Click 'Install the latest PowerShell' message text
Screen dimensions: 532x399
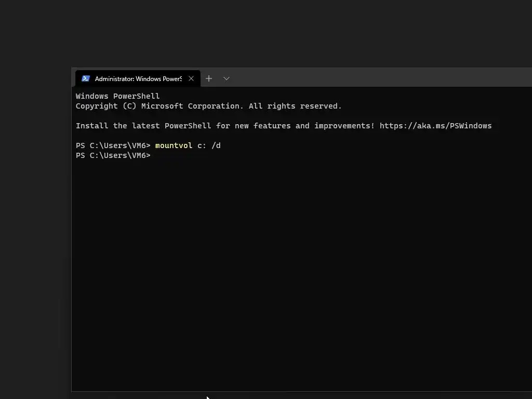coord(143,126)
